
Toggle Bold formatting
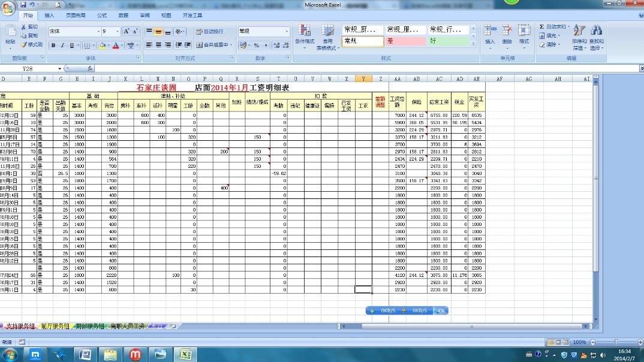[x=53, y=45]
